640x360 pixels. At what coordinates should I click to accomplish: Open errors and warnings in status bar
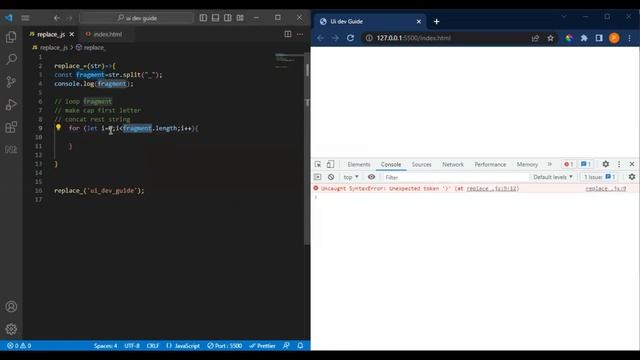pyautogui.click(x=19, y=346)
